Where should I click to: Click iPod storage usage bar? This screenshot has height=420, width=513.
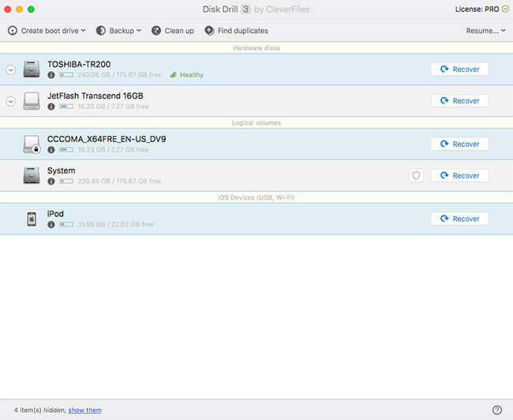tap(66, 224)
